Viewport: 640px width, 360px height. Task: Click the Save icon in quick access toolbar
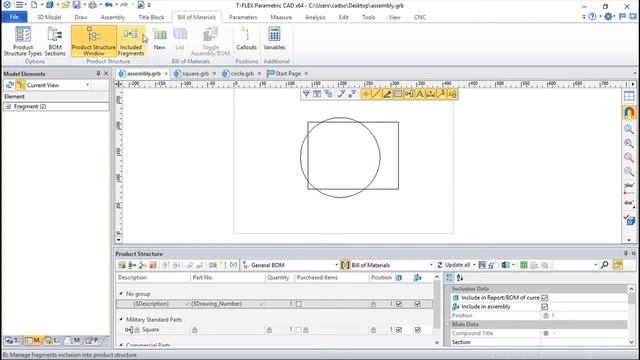pos(77,5)
